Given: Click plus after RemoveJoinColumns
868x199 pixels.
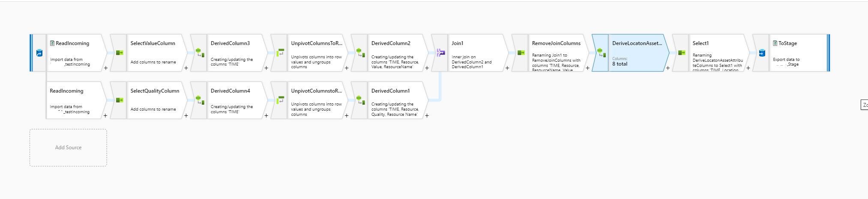Looking at the screenshot, I should 587,68.
